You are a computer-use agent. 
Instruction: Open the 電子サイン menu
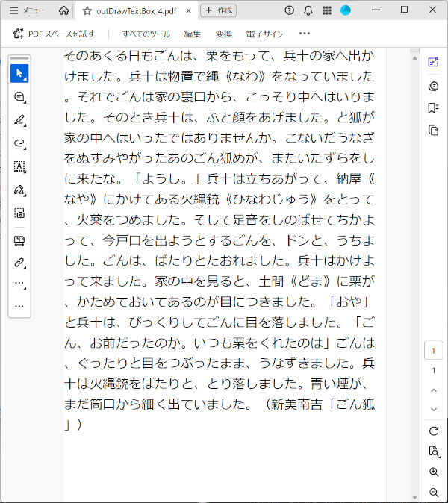point(264,34)
